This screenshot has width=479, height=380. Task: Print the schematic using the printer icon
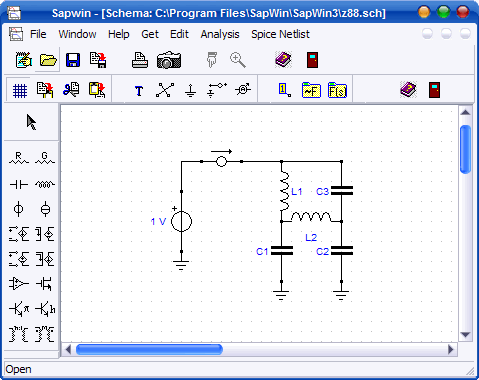pyautogui.click(x=140, y=60)
